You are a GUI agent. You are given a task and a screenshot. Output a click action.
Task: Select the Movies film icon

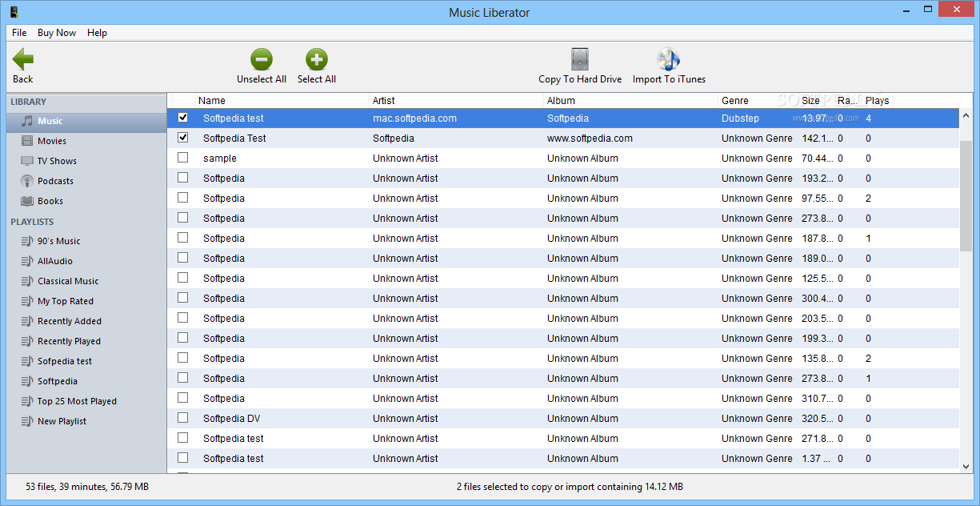click(27, 141)
